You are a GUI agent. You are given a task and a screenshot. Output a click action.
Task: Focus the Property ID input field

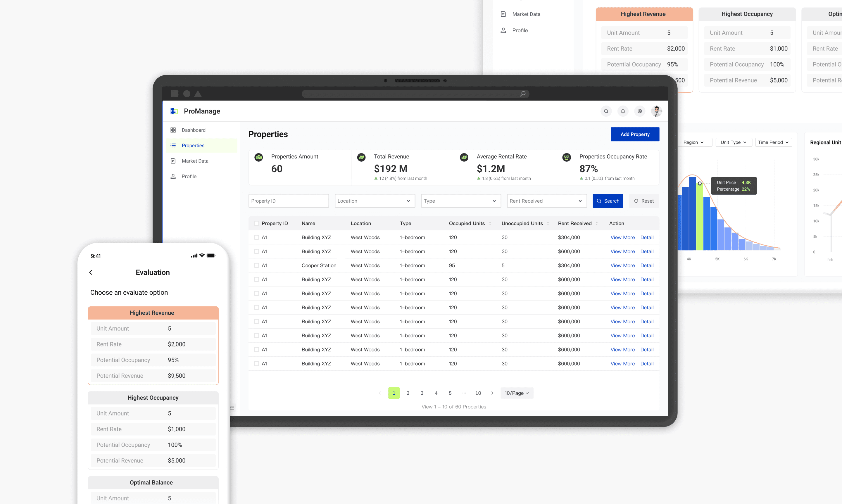tap(288, 201)
